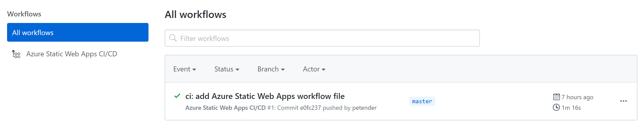
Task: Open the Status filter dropdown
Action: (x=227, y=69)
